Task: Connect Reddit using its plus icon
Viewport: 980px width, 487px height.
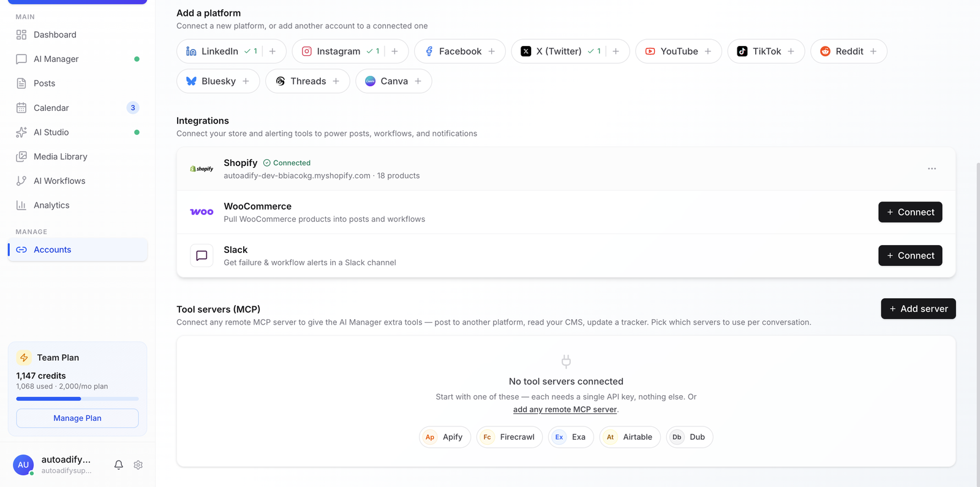Action: 873,51
